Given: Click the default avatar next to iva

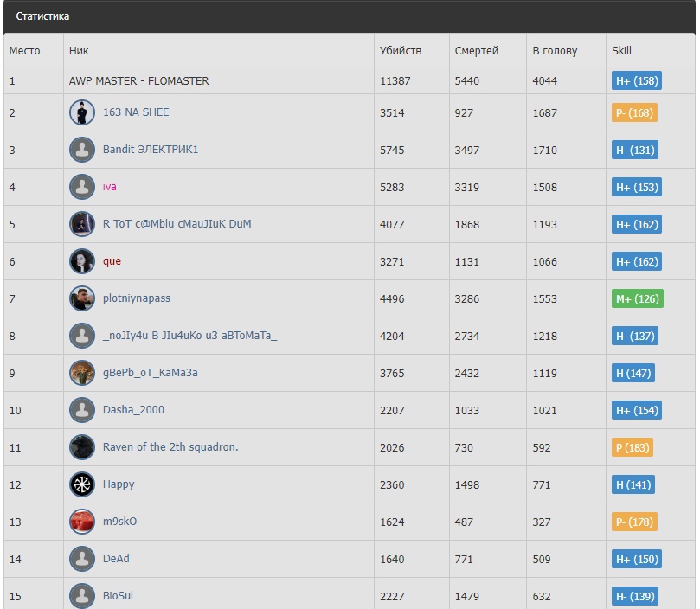Looking at the screenshot, I should [x=82, y=187].
